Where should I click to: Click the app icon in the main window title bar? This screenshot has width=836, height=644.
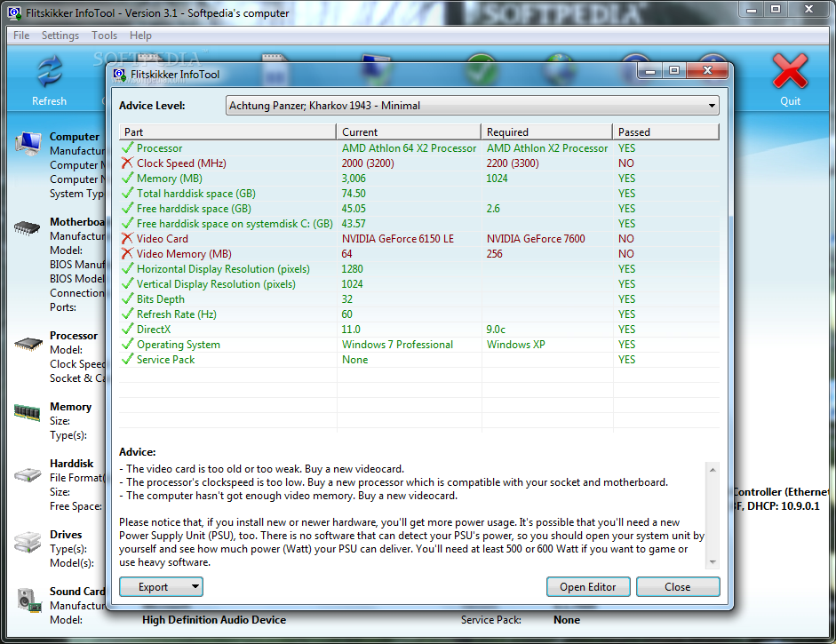click(15, 12)
